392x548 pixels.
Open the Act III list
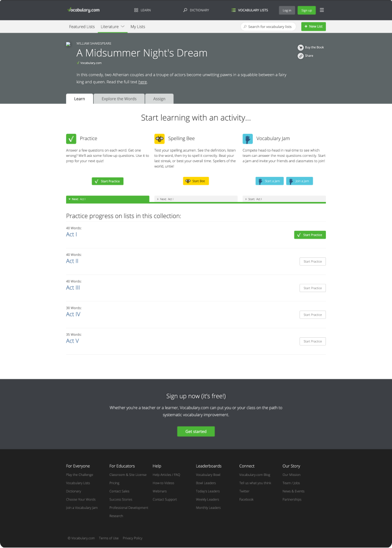73,288
